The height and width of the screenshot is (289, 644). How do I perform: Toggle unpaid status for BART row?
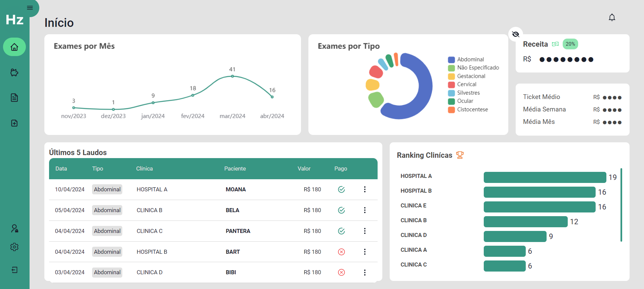tap(341, 252)
